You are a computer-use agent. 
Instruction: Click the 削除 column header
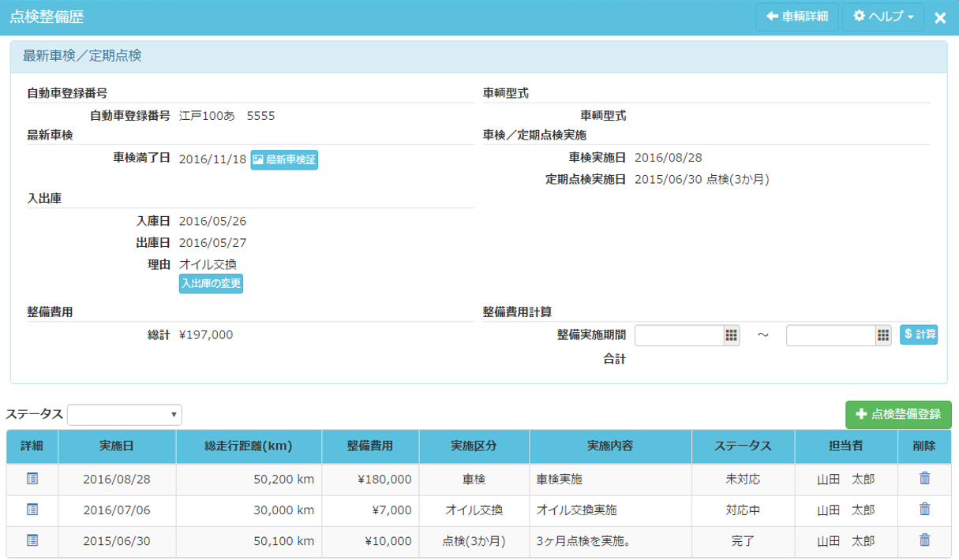[924, 446]
